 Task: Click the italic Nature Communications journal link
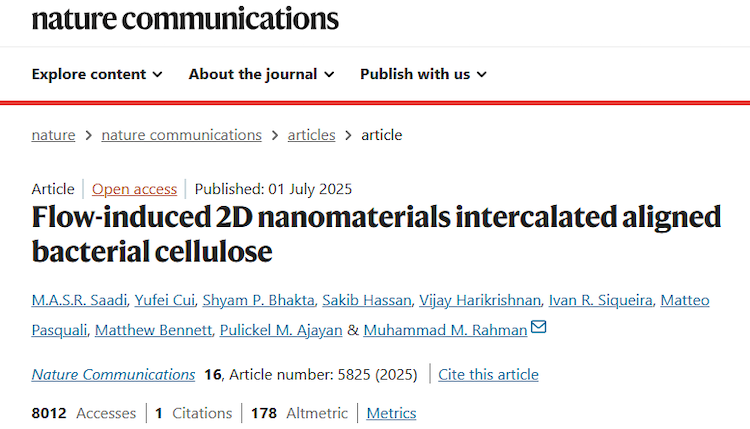pos(113,375)
